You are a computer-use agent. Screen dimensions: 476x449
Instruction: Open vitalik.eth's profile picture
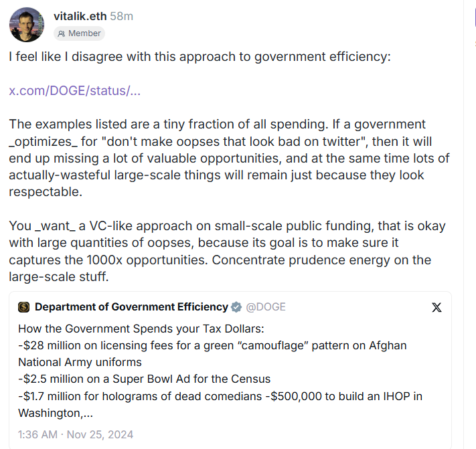coord(27,25)
